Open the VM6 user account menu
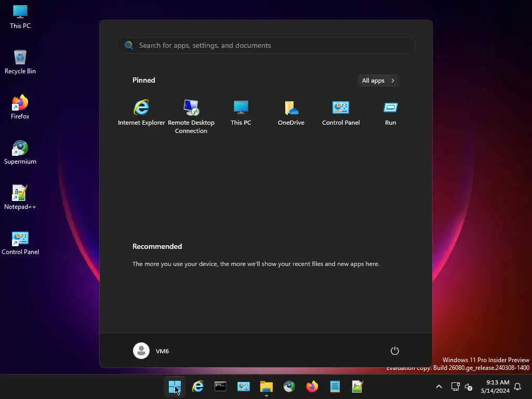Viewport: 532px width, 399px height. coord(151,351)
